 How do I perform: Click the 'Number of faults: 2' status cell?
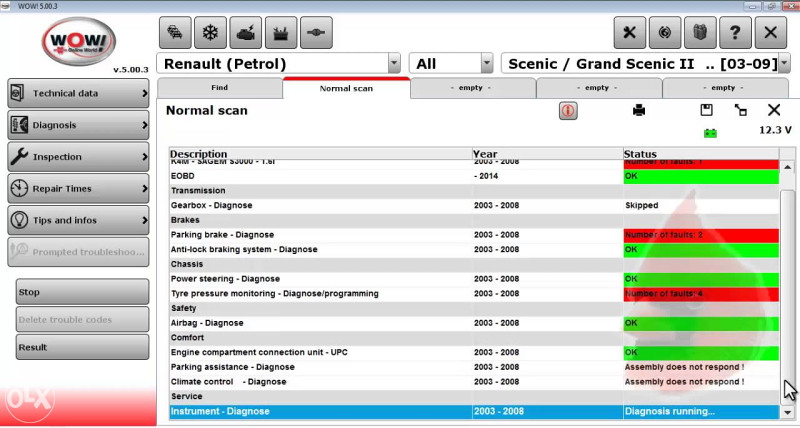[701, 235]
